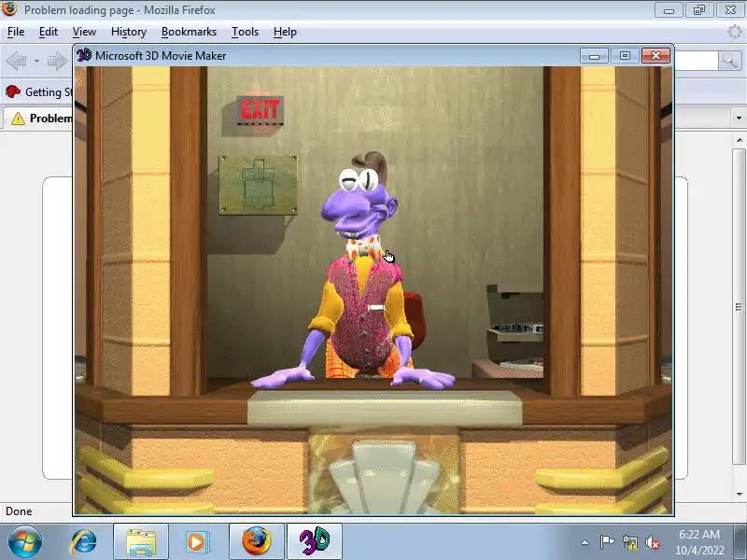Click the Firefox search magnifier icon
Image resolution: width=747 pixels, height=560 pixels.
729,61
